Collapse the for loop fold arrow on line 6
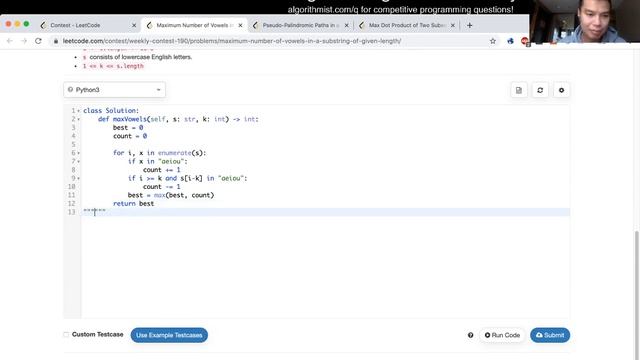This screenshot has height=360, width=640. click(78, 153)
